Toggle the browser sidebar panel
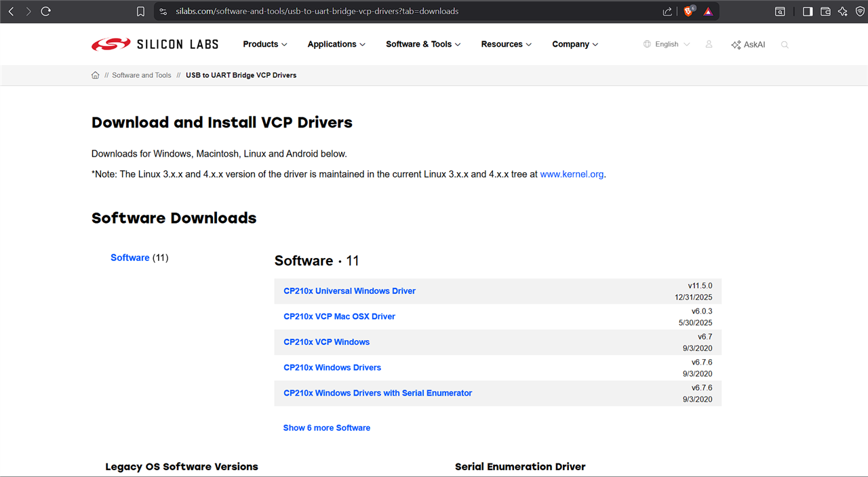 (808, 12)
